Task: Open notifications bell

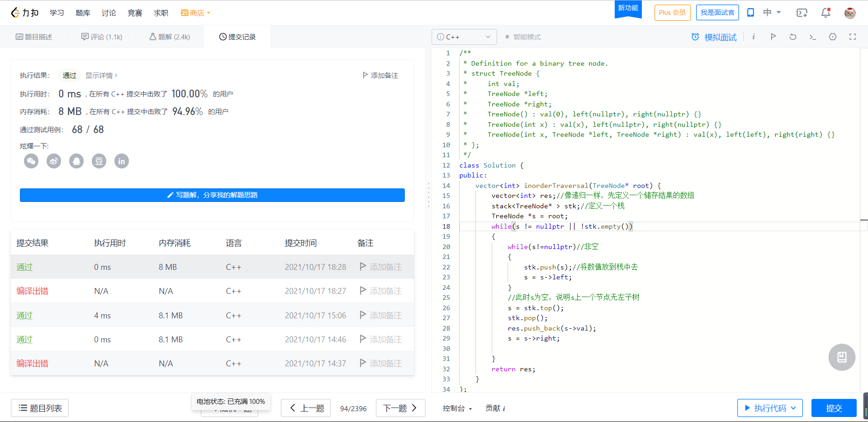Action: point(825,13)
